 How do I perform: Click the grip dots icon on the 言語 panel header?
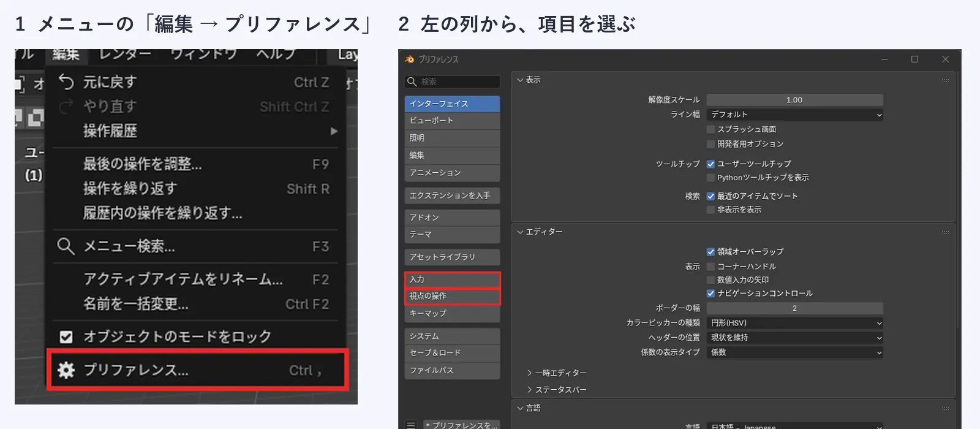[x=946, y=408]
